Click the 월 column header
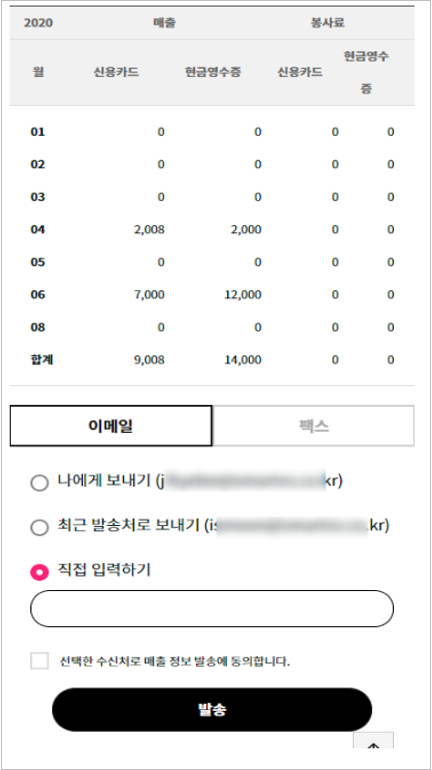Image resolution: width=432 pixels, height=770 pixels. pos(39,72)
